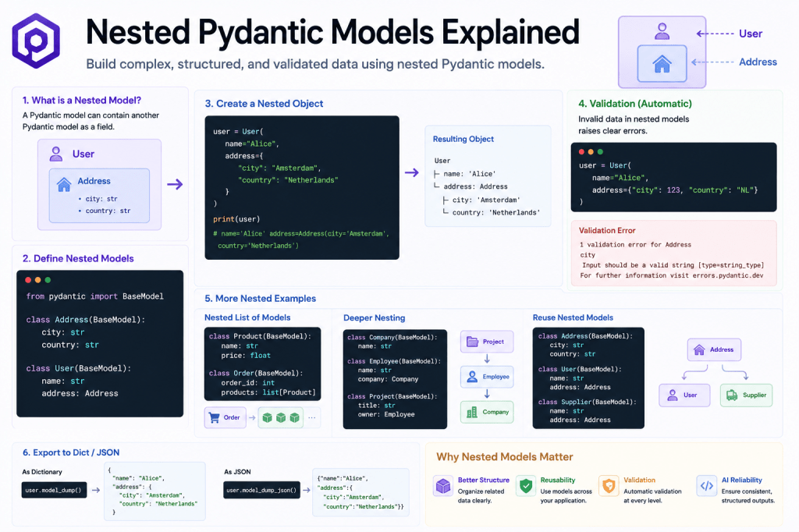The height and width of the screenshot is (532, 799).
Task: Click the folder icon in the Project chip
Action: click(x=472, y=342)
